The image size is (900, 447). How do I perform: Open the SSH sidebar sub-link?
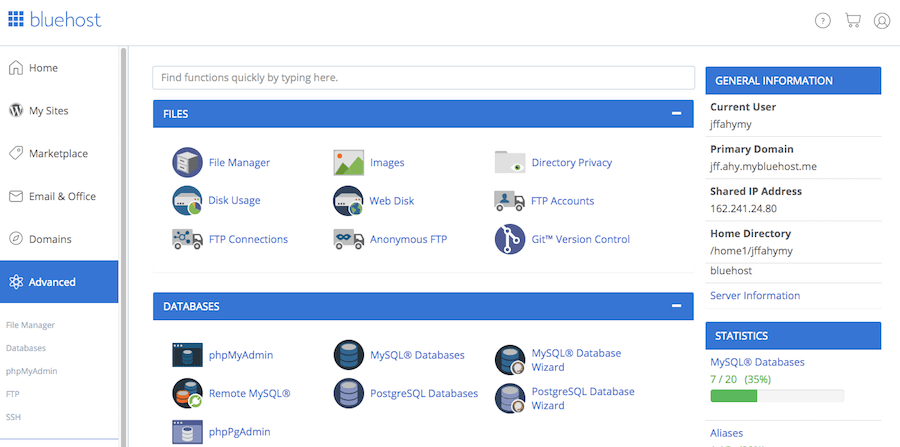click(x=13, y=417)
